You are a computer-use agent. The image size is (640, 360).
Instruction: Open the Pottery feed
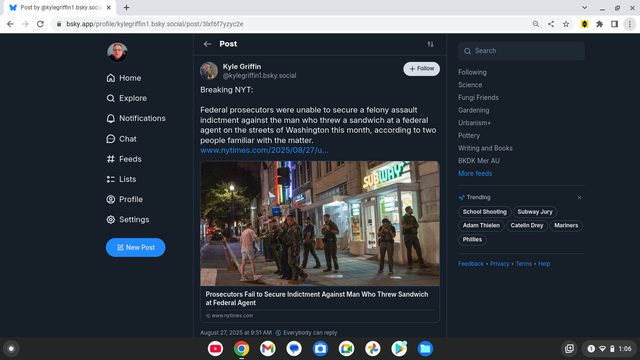point(469,136)
